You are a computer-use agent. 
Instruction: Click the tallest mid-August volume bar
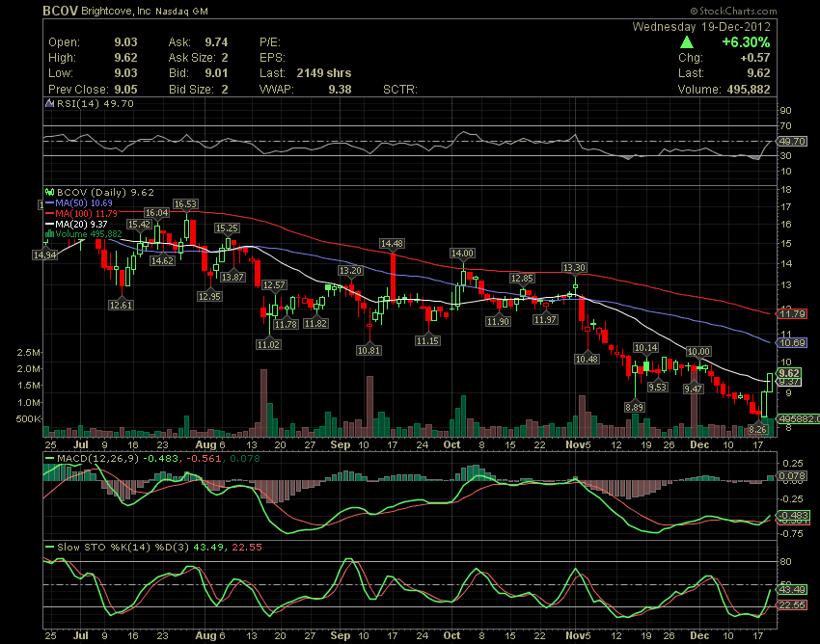pos(263,403)
